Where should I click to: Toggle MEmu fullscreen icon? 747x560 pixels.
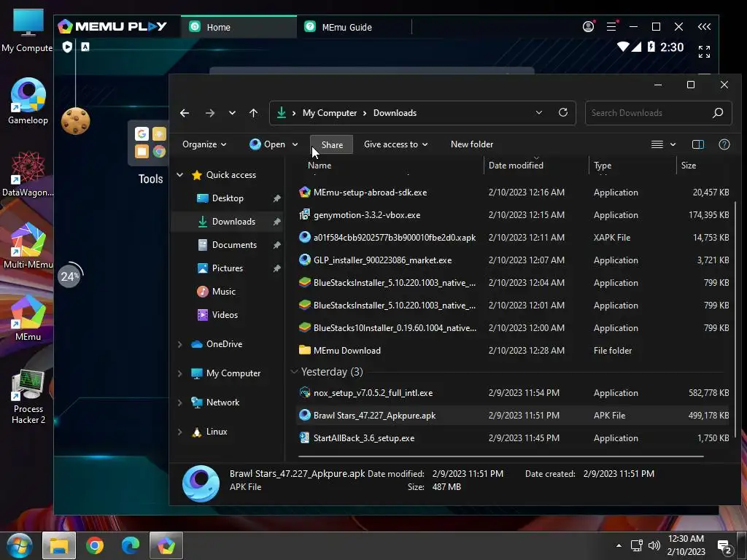pos(704,52)
